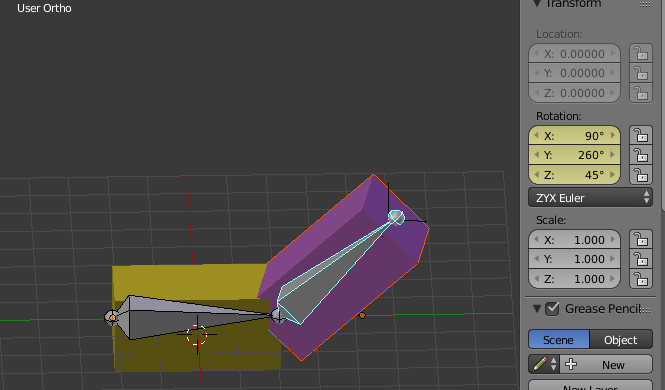Toggle lock on Rotation Z

(x=640, y=175)
